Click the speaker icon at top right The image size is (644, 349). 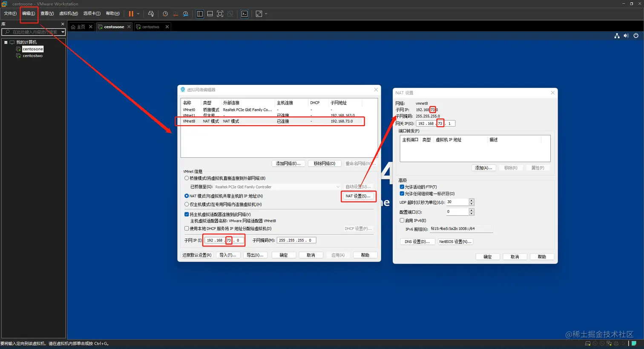626,36
